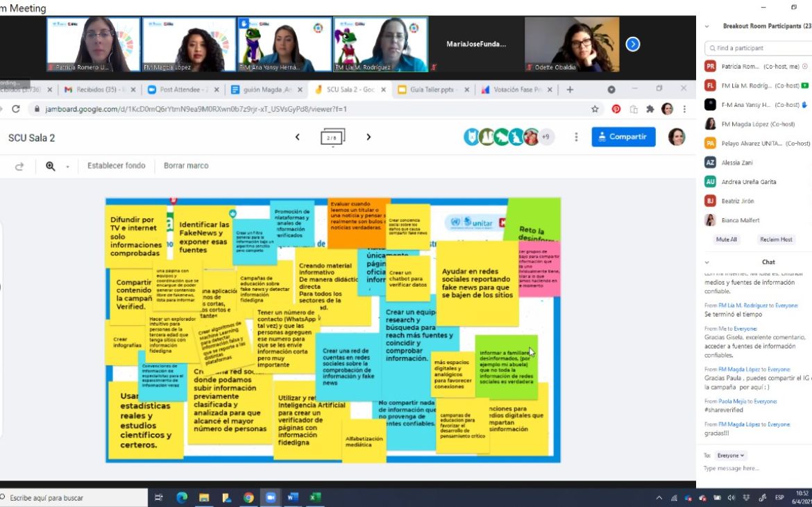Open the chat recipient 'Everyone' dropdown

click(731, 456)
